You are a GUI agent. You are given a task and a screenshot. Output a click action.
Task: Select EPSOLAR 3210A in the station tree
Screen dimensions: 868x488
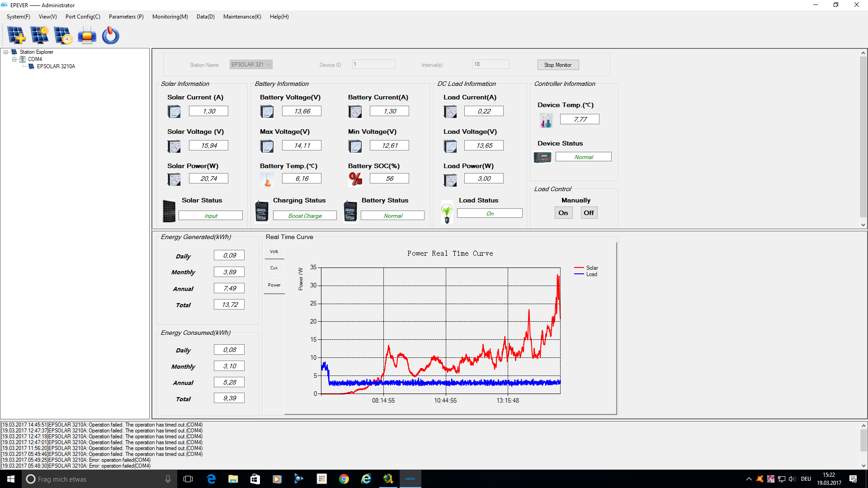(56, 66)
